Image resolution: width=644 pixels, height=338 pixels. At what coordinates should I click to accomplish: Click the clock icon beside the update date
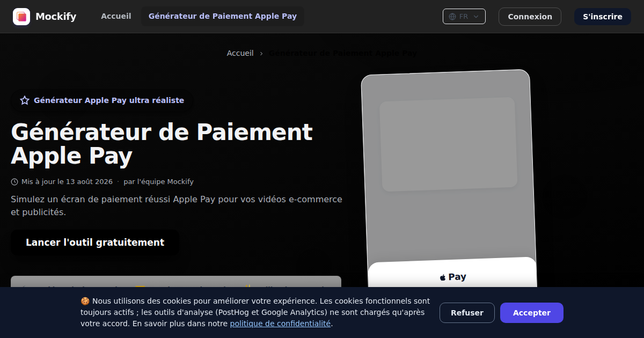pos(14,182)
